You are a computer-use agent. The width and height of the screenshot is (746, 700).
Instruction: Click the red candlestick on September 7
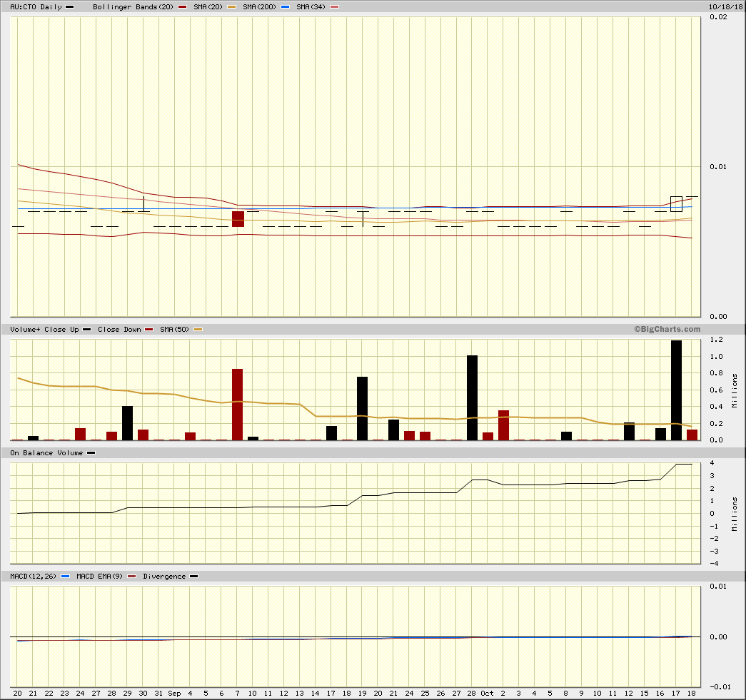238,219
